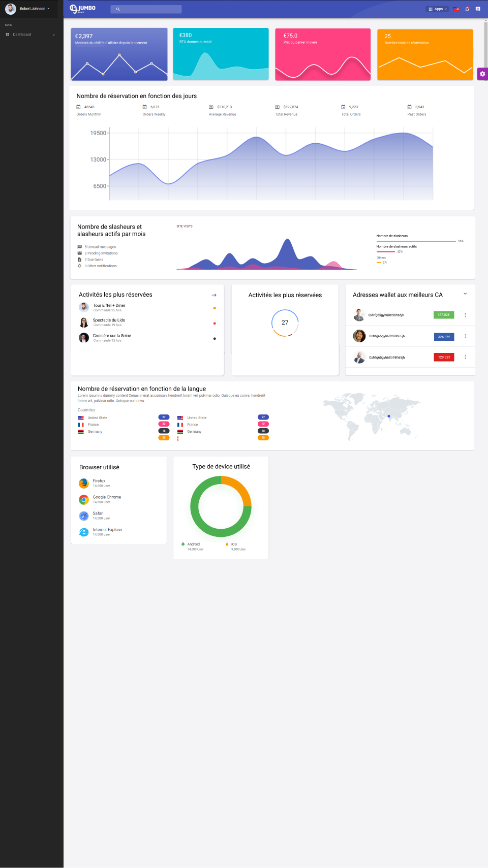Image resolution: width=488 pixels, height=868 pixels.
Task: Open the three-dot menu for the 129.82€ wallet
Action: [465, 358]
